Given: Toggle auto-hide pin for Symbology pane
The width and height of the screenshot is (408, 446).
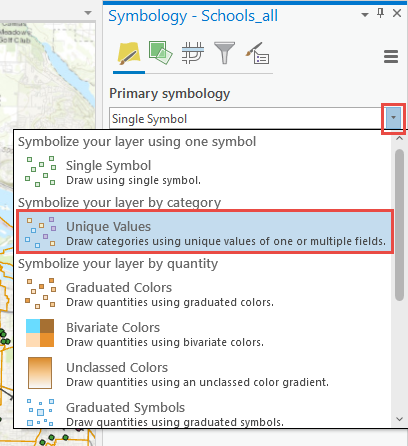Looking at the screenshot, I should (380, 14).
